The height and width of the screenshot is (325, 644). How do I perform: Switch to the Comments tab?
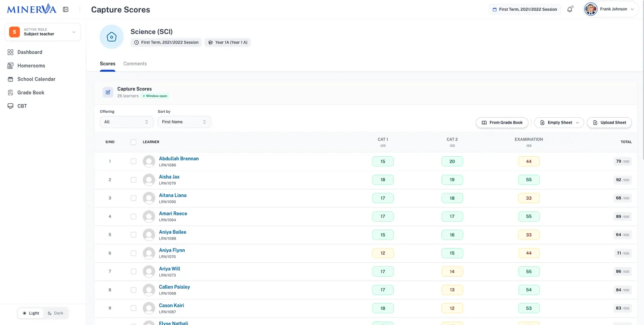click(135, 64)
